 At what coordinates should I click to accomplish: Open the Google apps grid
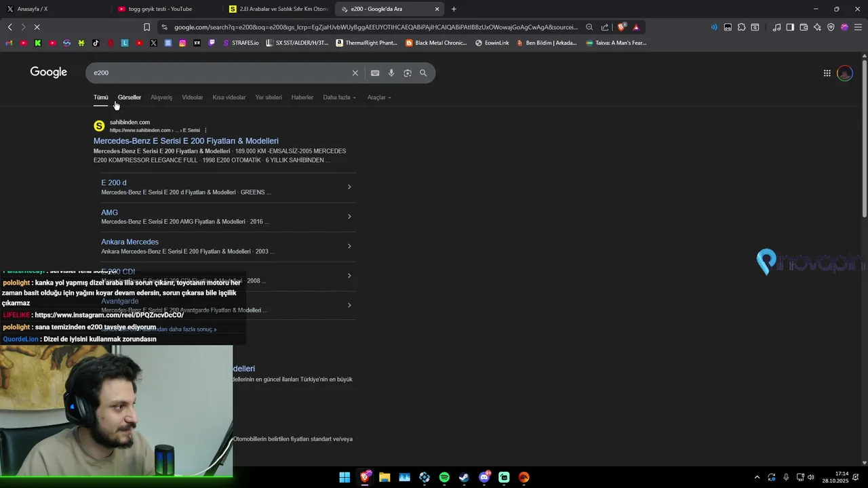pos(827,73)
